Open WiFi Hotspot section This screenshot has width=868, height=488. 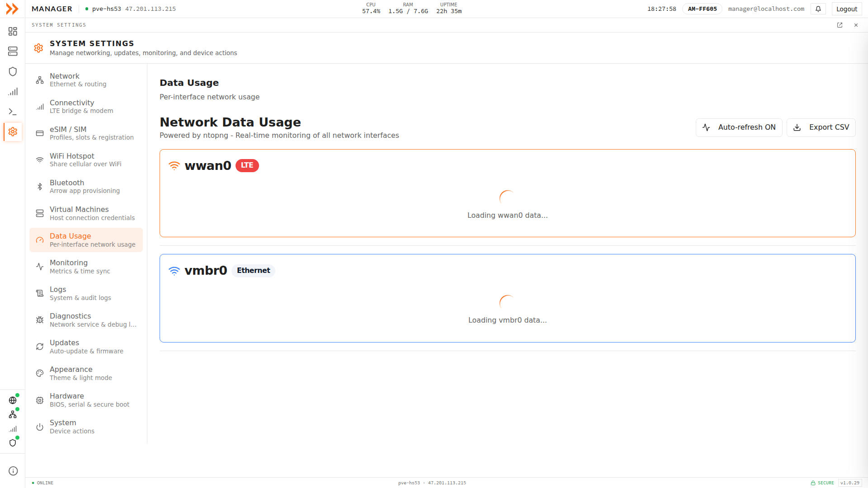coord(86,160)
